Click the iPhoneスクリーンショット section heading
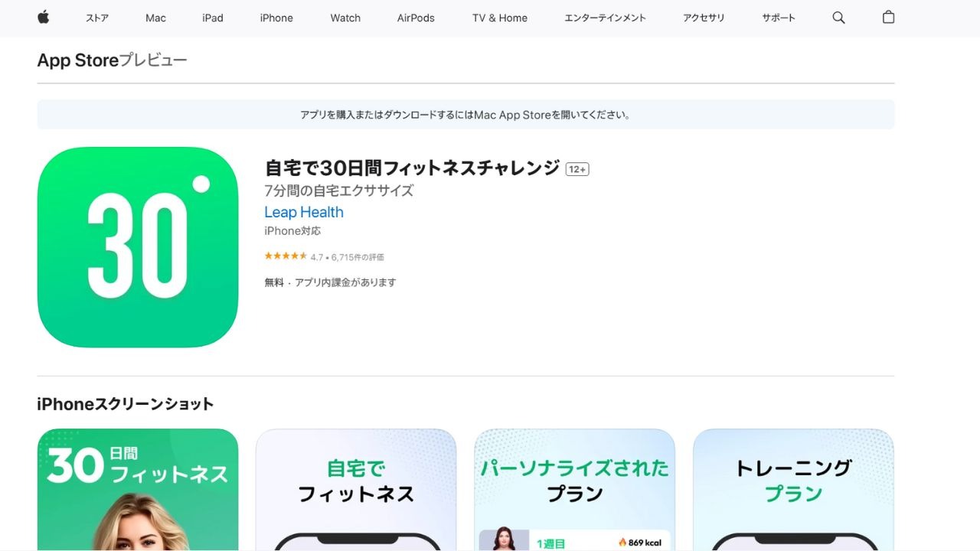The height and width of the screenshot is (551, 980). point(126,404)
